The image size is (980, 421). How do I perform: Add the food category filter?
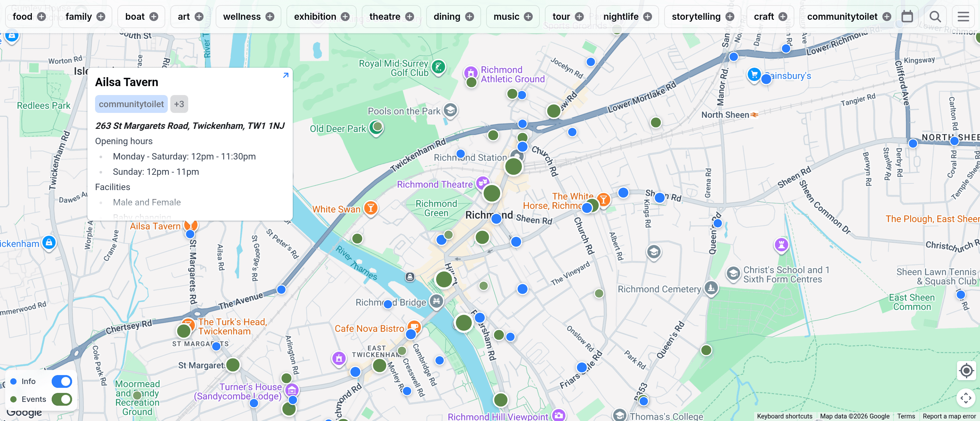pos(29,17)
